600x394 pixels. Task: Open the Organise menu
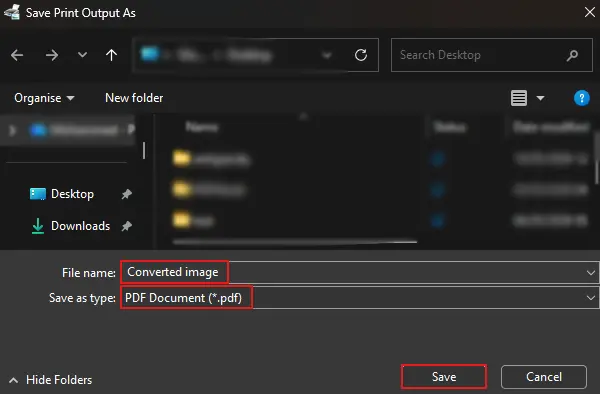pyautogui.click(x=44, y=98)
